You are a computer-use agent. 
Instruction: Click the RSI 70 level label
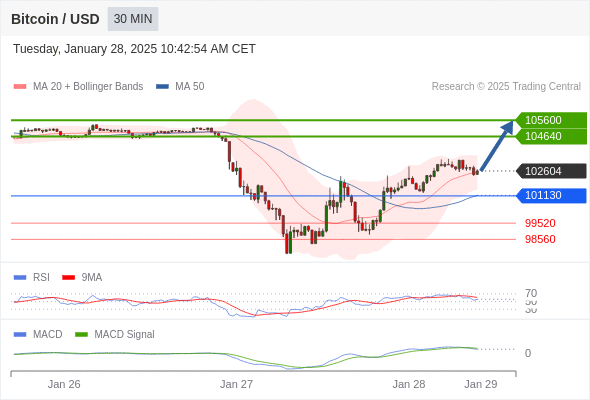[x=531, y=293]
